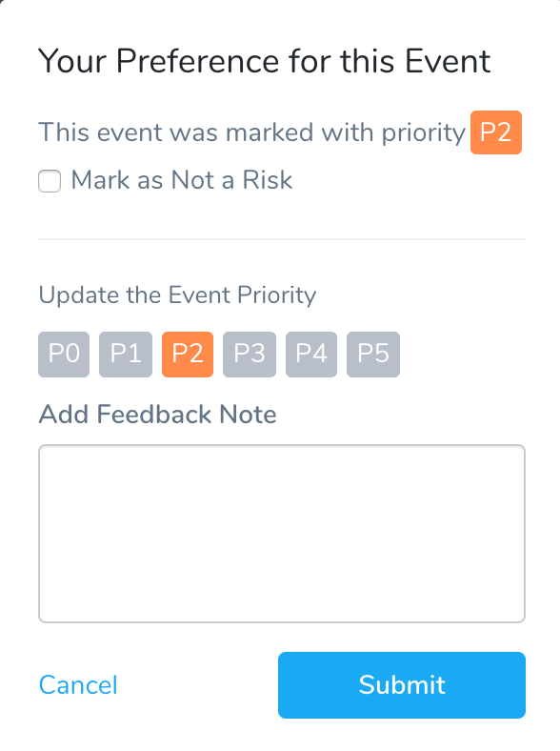Screen dimensions: 560x751
Task: Click the word Risk in the checkbox label
Action: coord(267,180)
